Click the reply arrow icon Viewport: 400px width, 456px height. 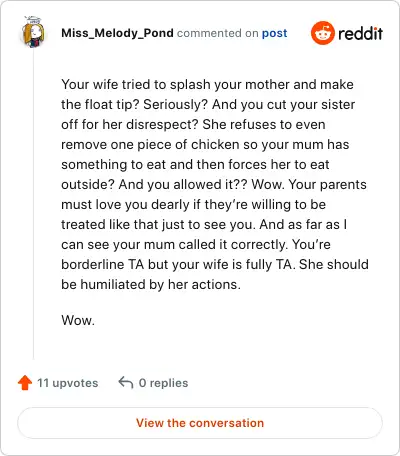pos(126,383)
